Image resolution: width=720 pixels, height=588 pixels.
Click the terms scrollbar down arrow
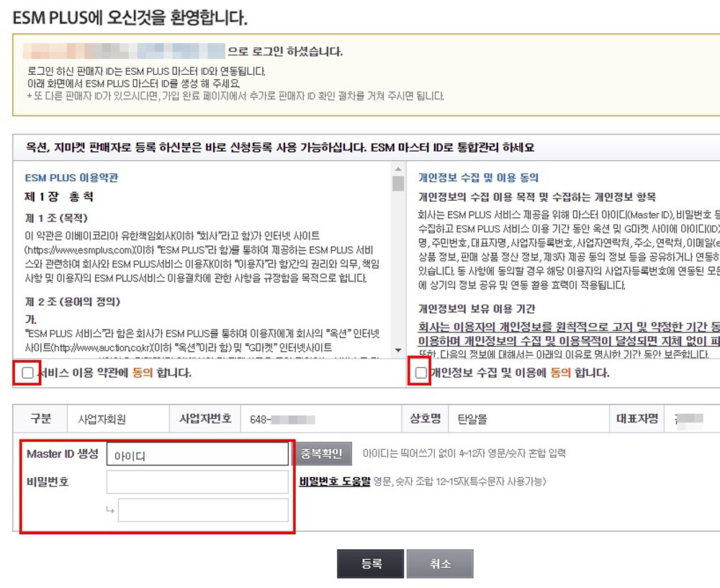pyautogui.click(x=398, y=350)
